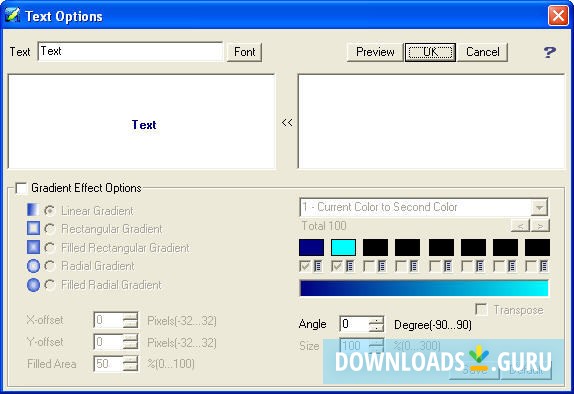Click the X-offset spinner arrows

[130, 320]
